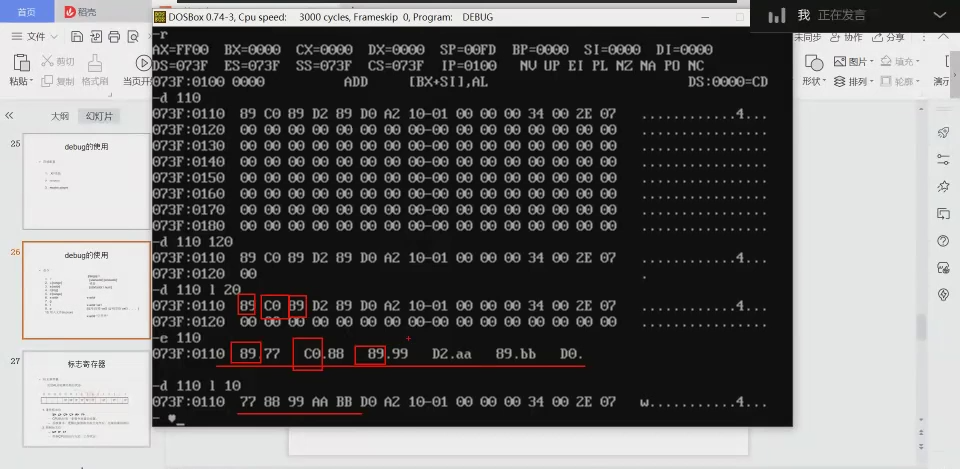Select slide 27 标志寄存器 thumbnail
960x469 pixels.
point(86,399)
